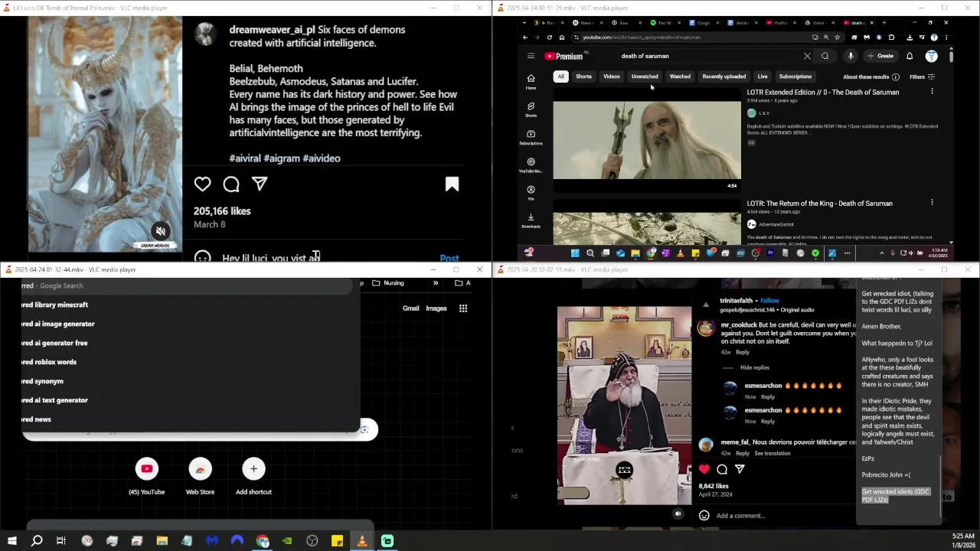The image size is (980, 551).
Task: Open Downloads in YouTube sidebar
Action: point(531,220)
